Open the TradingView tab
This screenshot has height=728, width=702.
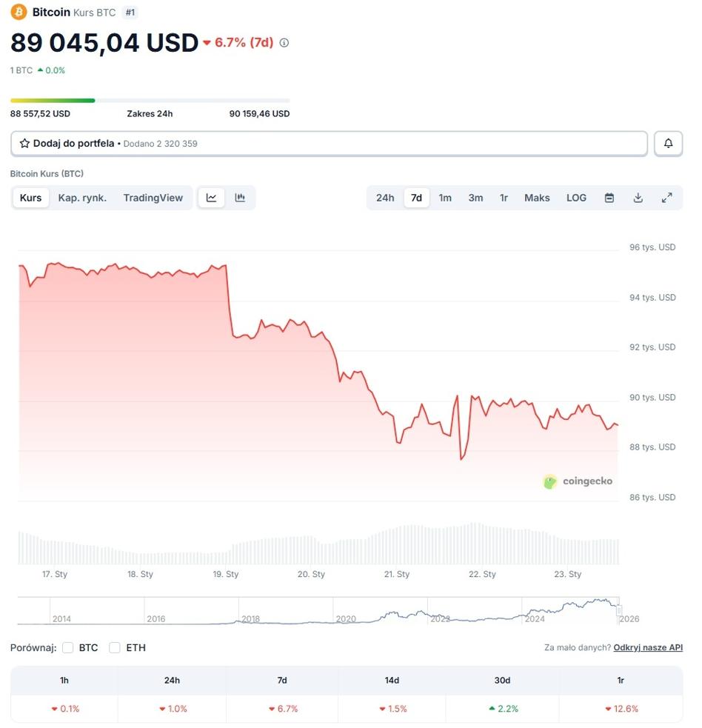coord(153,198)
